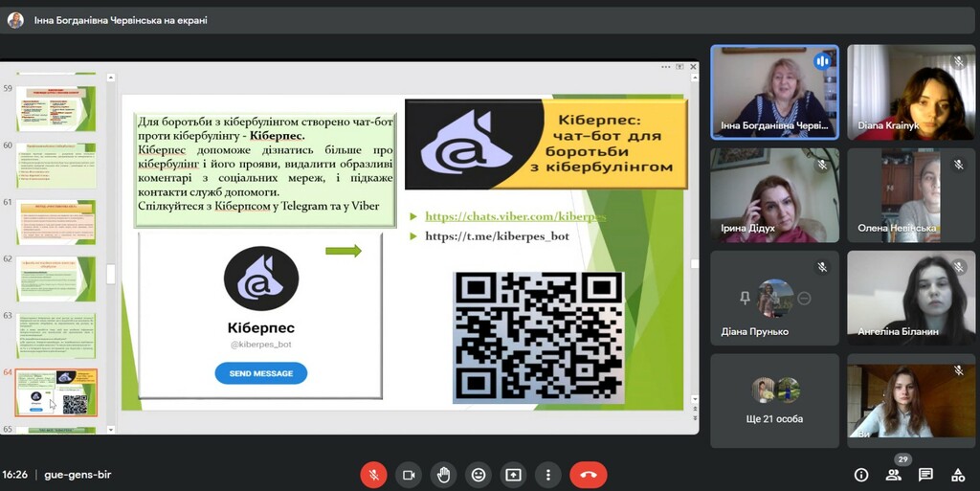This screenshot has height=491, width=980.
Task: Open the emoji reactions picker
Action: tap(479, 474)
